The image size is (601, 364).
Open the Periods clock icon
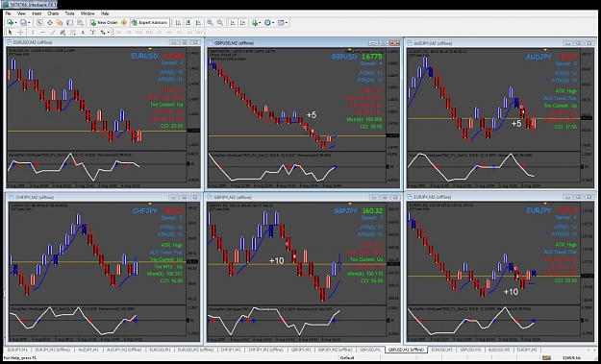(267, 23)
